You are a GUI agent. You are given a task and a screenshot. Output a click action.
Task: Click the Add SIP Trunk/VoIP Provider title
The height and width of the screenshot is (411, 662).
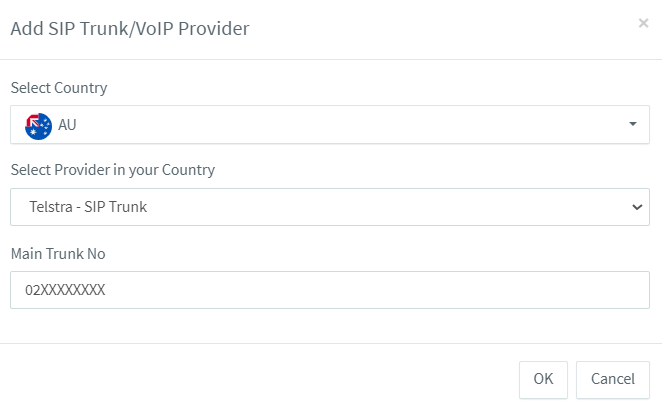pos(130,28)
